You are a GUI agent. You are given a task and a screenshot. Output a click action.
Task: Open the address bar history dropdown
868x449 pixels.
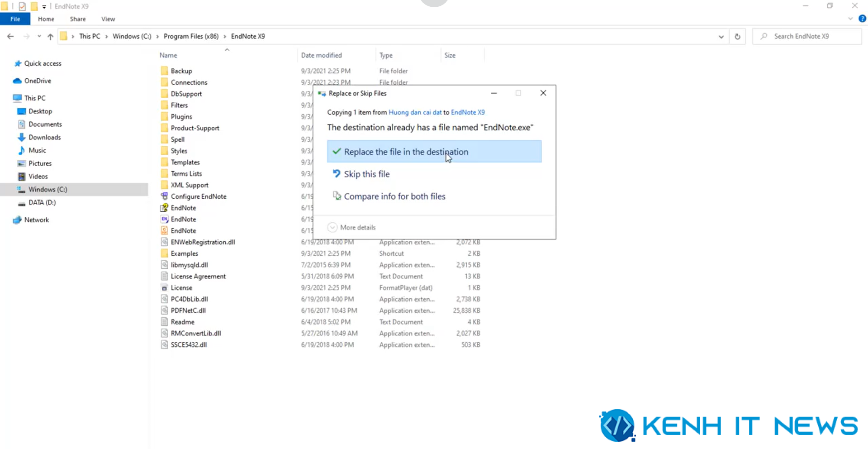tap(721, 37)
